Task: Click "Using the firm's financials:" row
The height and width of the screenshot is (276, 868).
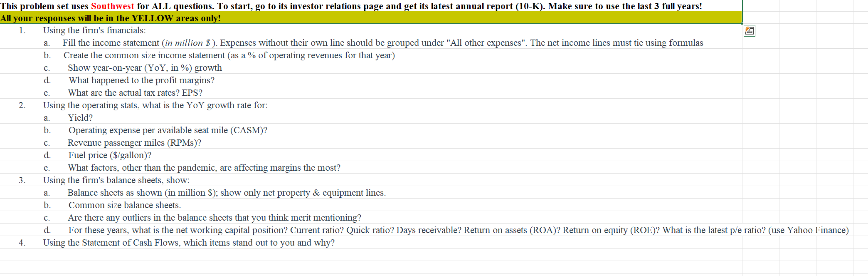Action: click(x=94, y=30)
